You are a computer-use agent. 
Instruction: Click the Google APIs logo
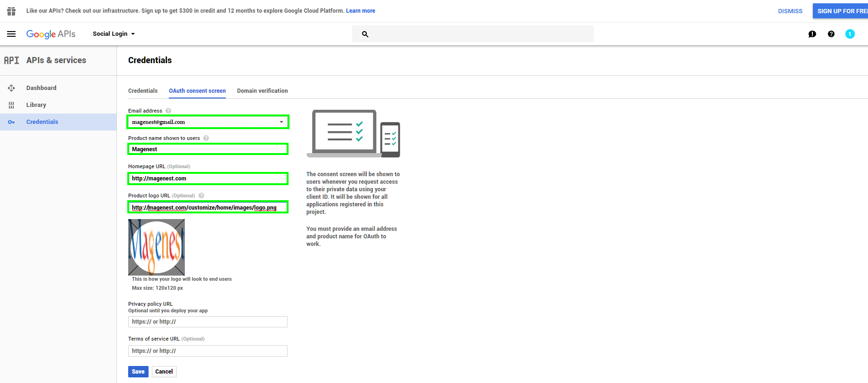tap(51, 34)
